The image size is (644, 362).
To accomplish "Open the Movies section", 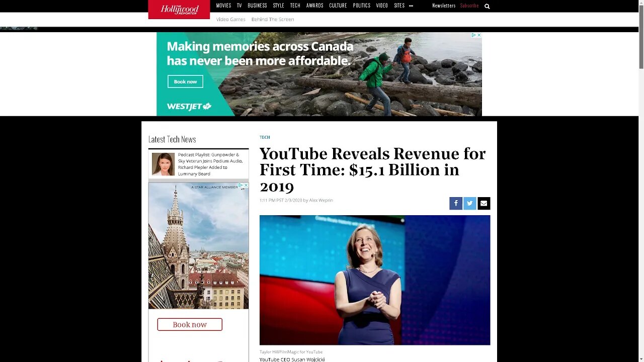I will coord(223,6).
